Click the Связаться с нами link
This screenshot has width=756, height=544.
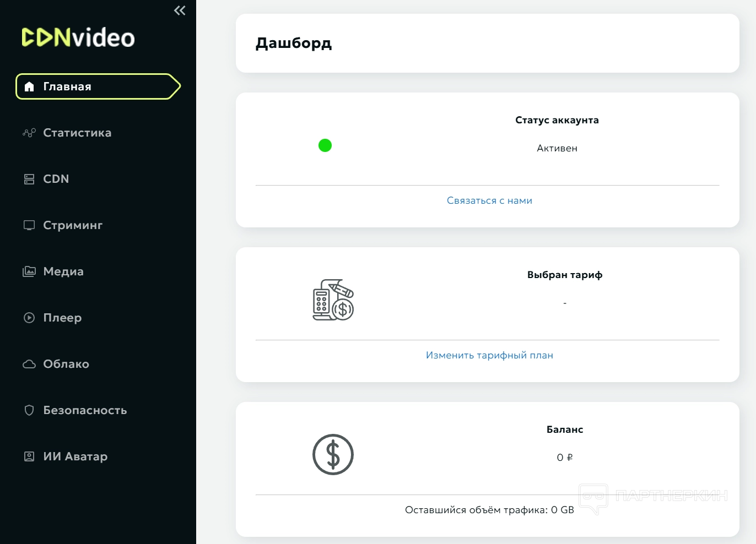[x=489, y=200]
